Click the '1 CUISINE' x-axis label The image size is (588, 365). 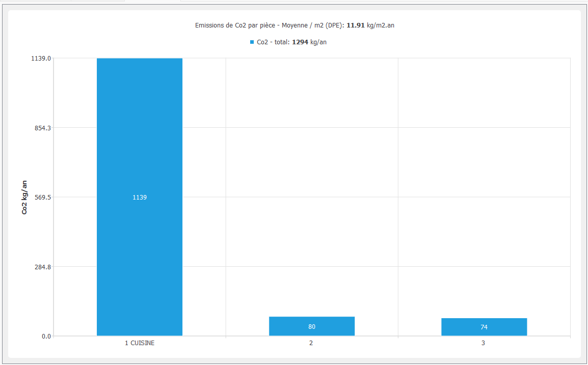tap(139, 343)
